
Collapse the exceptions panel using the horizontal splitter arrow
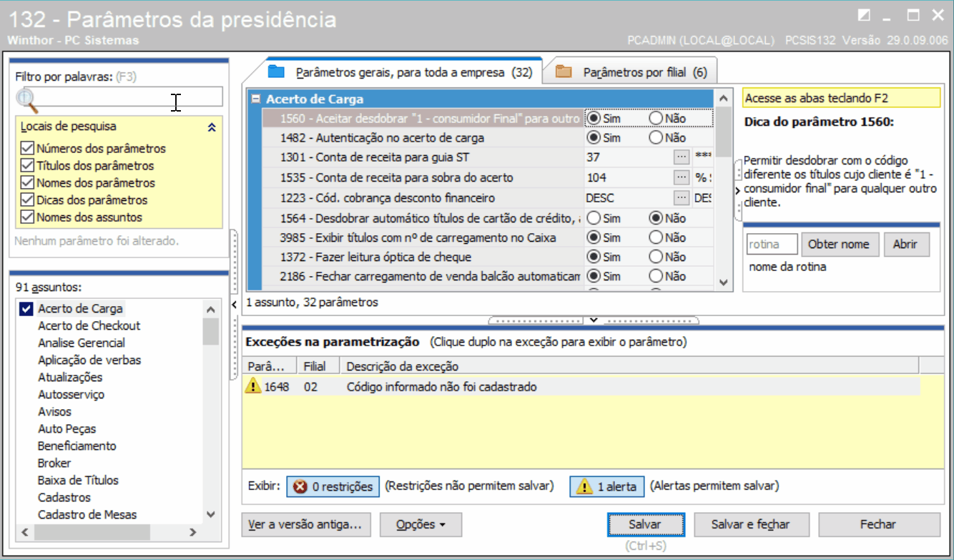click(x=594, y=319)
